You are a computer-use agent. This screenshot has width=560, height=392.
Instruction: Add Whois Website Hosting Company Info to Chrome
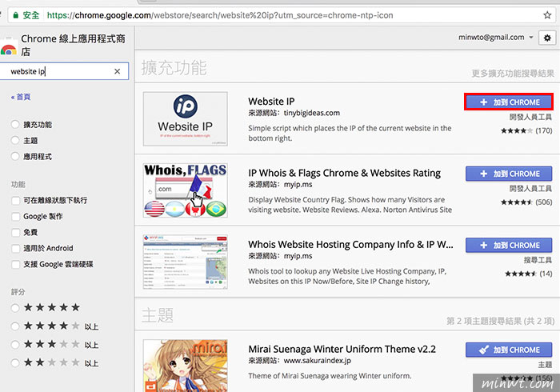pos(509,246)
